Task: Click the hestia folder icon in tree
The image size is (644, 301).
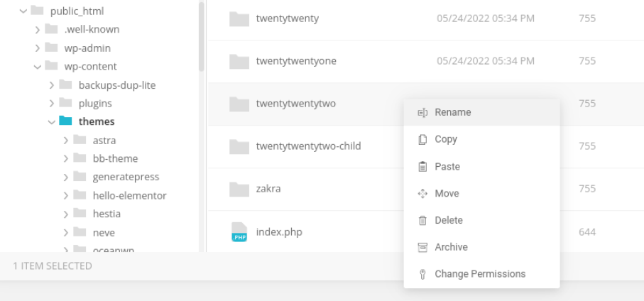Action: [80, 213]
